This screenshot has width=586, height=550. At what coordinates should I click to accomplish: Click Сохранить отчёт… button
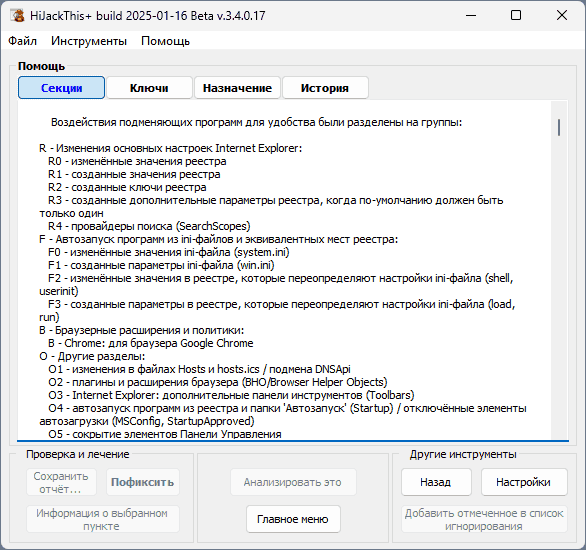(x=61, y=482)
